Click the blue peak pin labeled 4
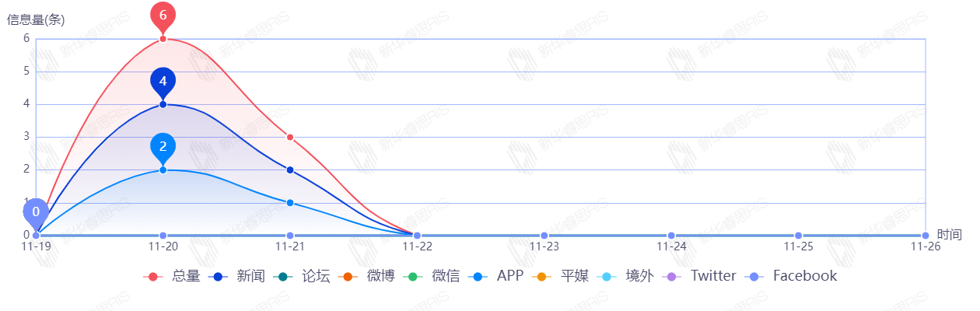This screenshot has width=980, height=311. [x=163, y=81]
